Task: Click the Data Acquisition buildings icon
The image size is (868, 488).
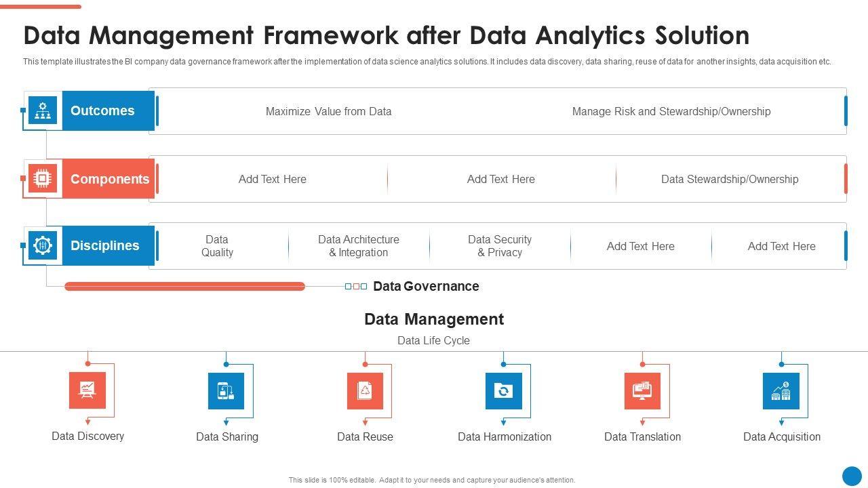Action: 781,391
